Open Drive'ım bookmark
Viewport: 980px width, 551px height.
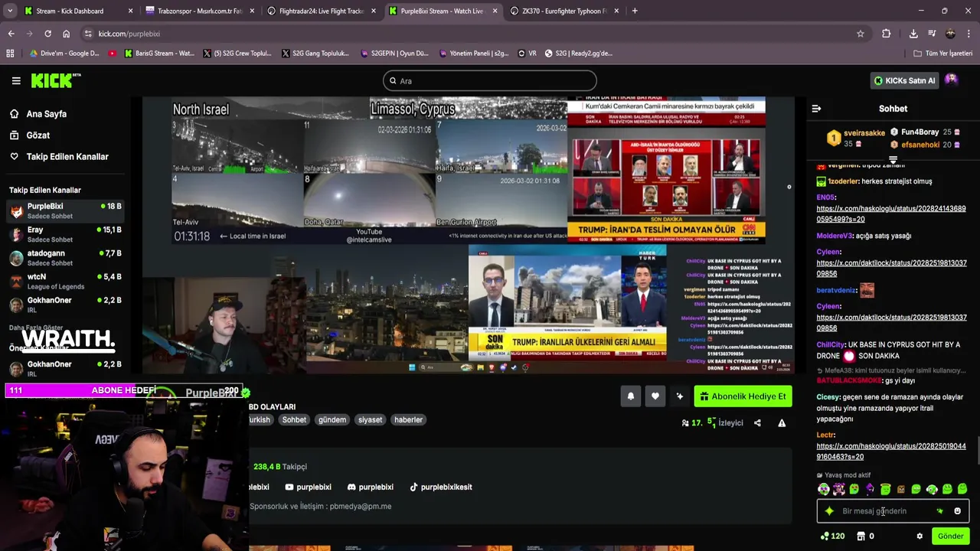click(64, 54)
